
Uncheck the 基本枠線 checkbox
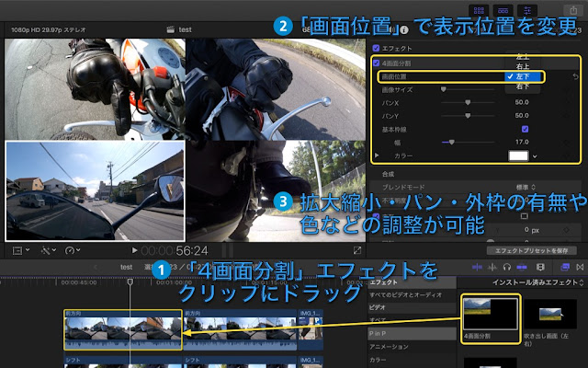525,129
